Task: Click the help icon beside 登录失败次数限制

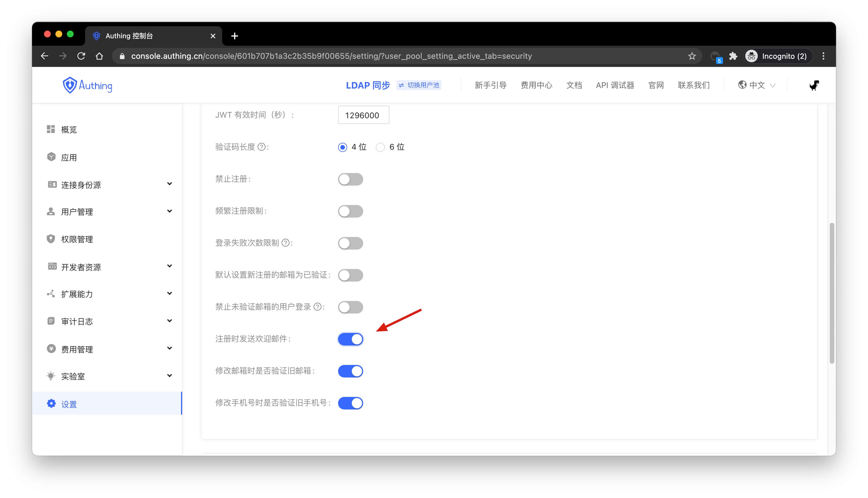Action: [x=285, y=243]
